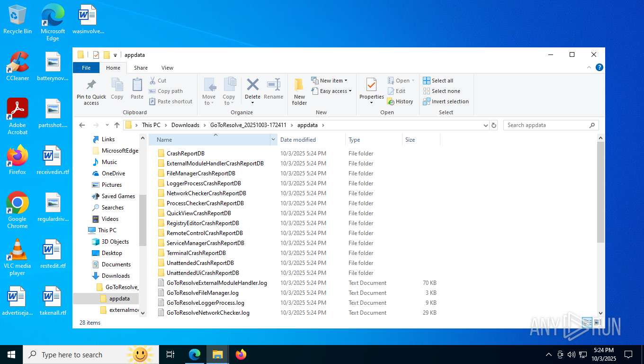Sort by the Size column header

(421, 140)
